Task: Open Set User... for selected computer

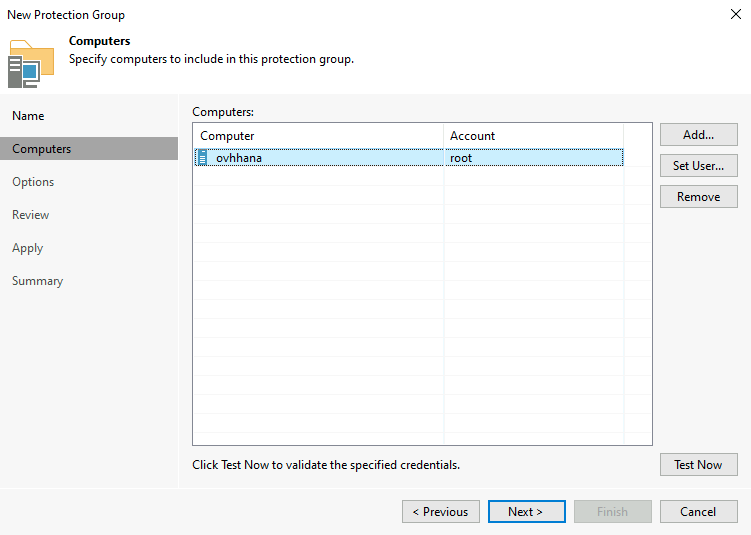Action: point(698,166)
